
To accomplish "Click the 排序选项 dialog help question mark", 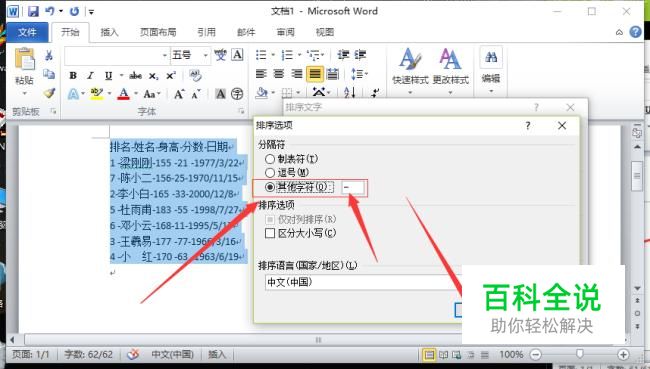I will 528,126.
